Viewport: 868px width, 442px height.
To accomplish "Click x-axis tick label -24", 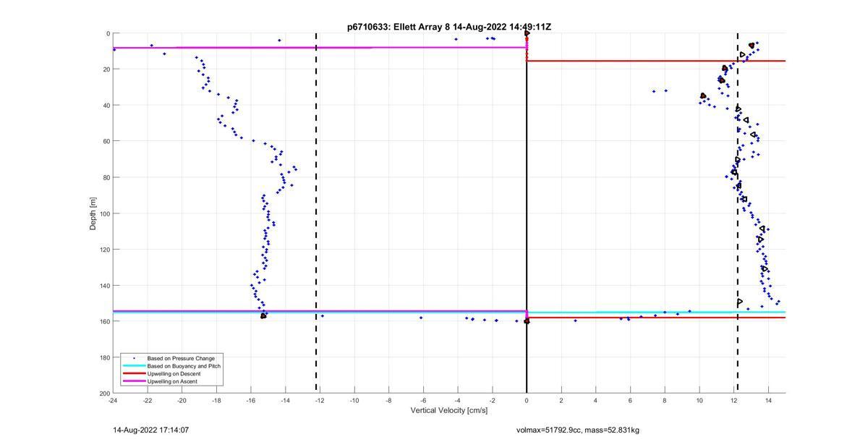I will (x=113, y=400).
